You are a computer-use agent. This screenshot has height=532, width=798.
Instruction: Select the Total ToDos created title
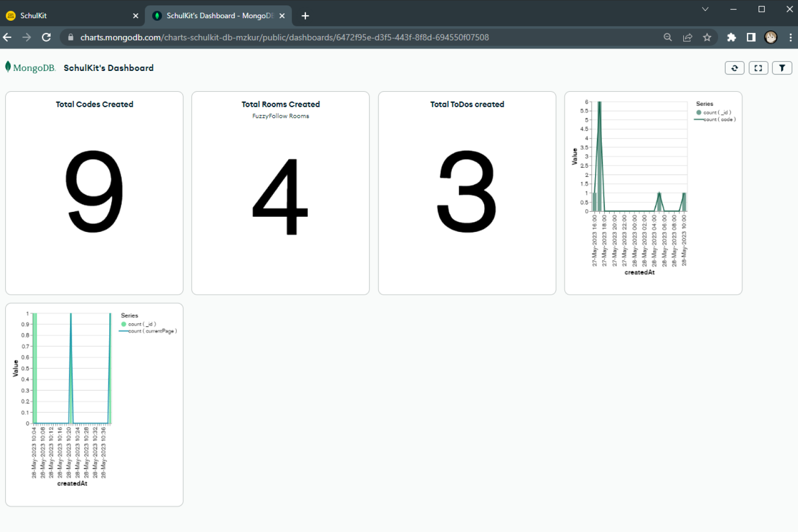467,104
